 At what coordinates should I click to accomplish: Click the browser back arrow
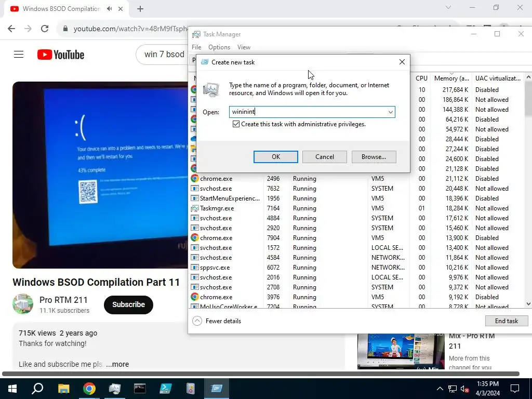tap(11, 29)
